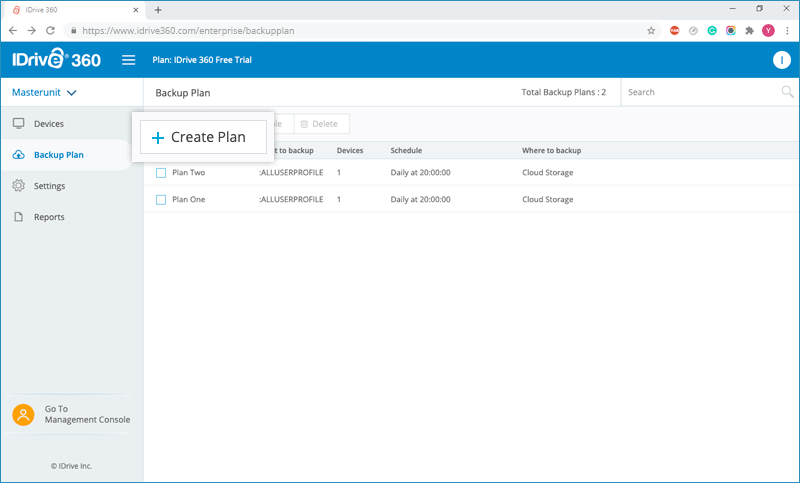Click the Backup Plan cloud icon

[x=19, y=155]
